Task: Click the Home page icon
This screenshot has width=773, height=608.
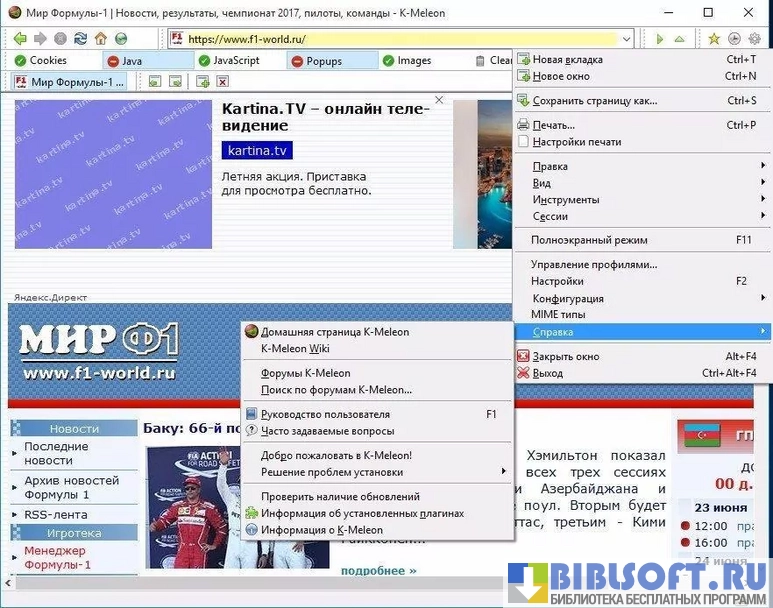Action: pos(100,39)
